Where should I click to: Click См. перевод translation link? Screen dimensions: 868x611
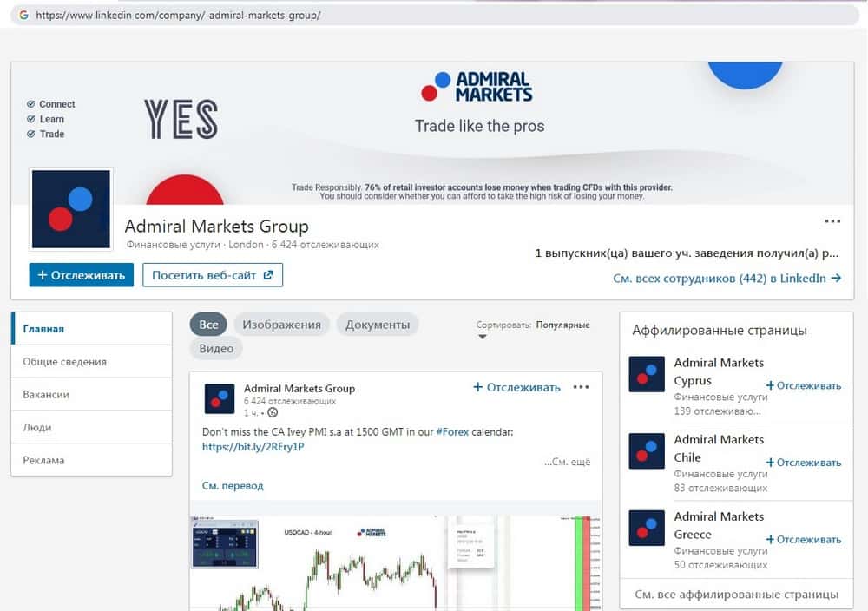click(x=233, y=486)
